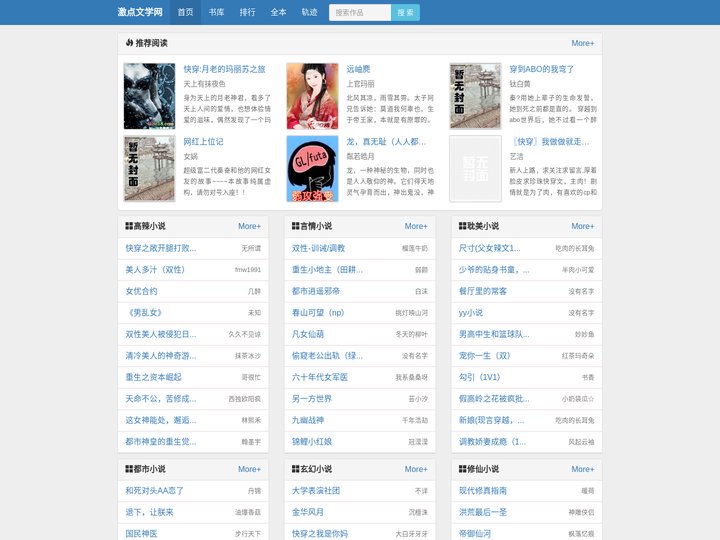Open the novel 帝御仙河

475,534
